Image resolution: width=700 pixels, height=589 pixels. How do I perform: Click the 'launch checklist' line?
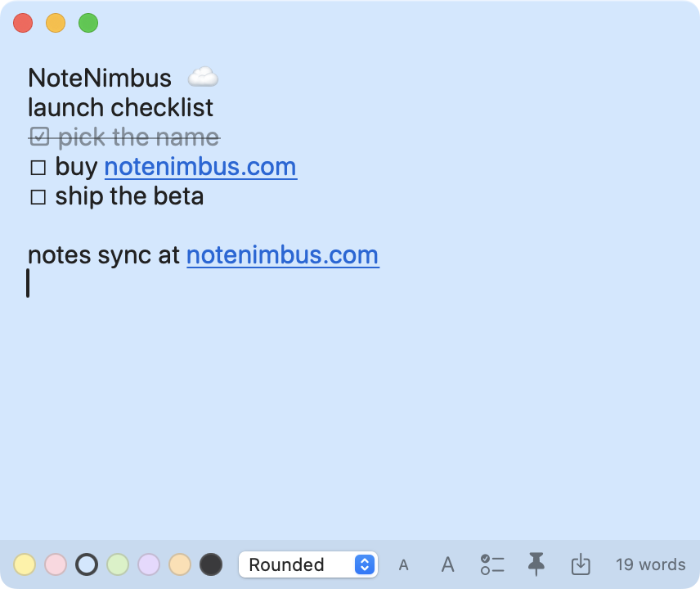[x=120, y=108]
